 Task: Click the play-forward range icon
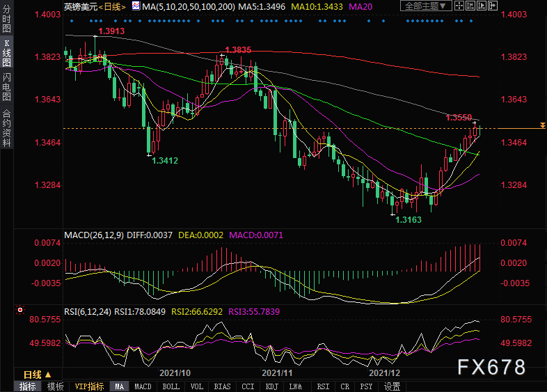tap(482, 6)
